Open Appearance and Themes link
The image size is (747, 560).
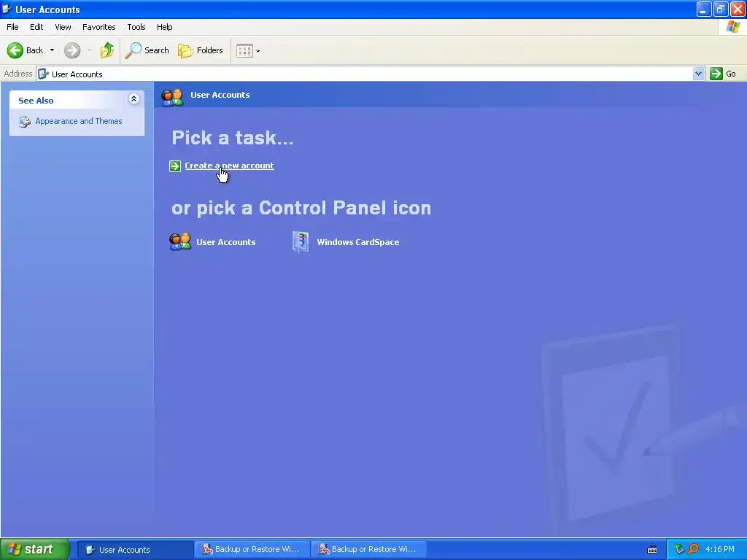pyautogui.click(x=79, y=122)
